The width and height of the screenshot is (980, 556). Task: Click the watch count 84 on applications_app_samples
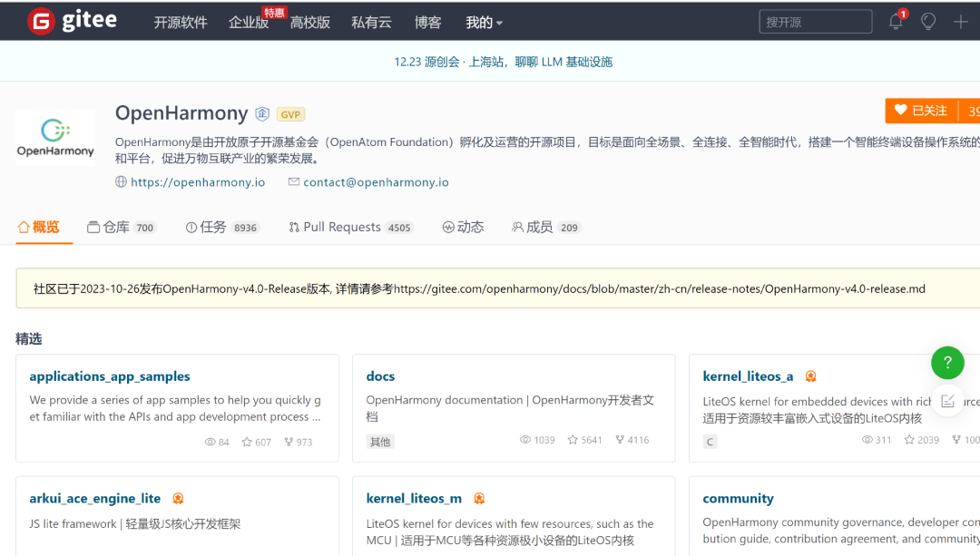pos(217,442)
